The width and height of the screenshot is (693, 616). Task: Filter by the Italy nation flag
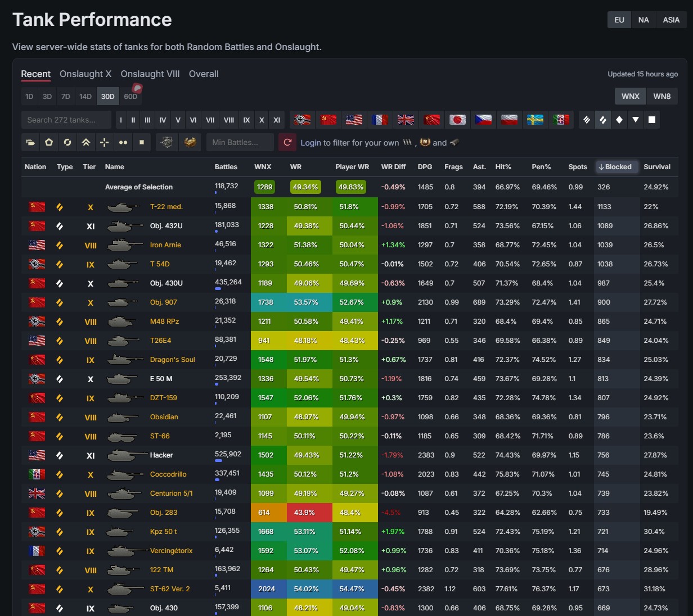coord(561,120)
